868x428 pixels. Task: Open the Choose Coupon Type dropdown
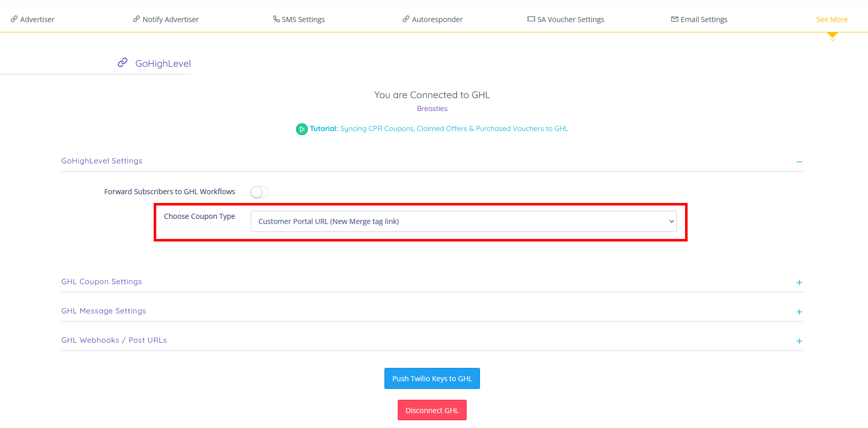[x=463, y=221]
